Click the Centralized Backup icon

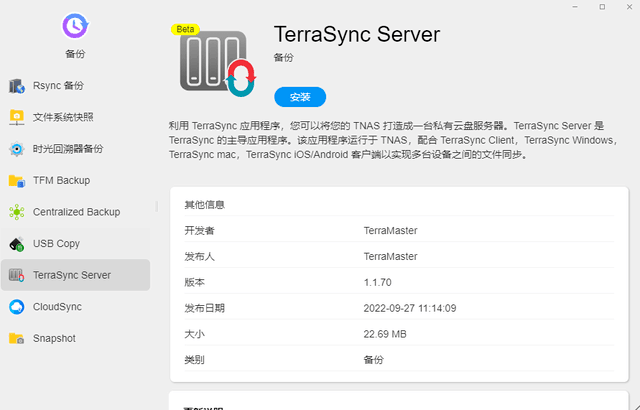coord(17,212)
